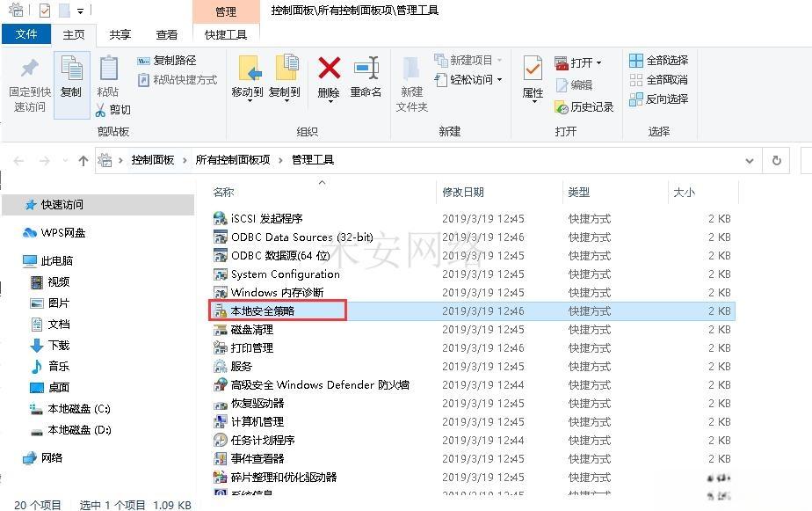Click the History record icon

562,107
